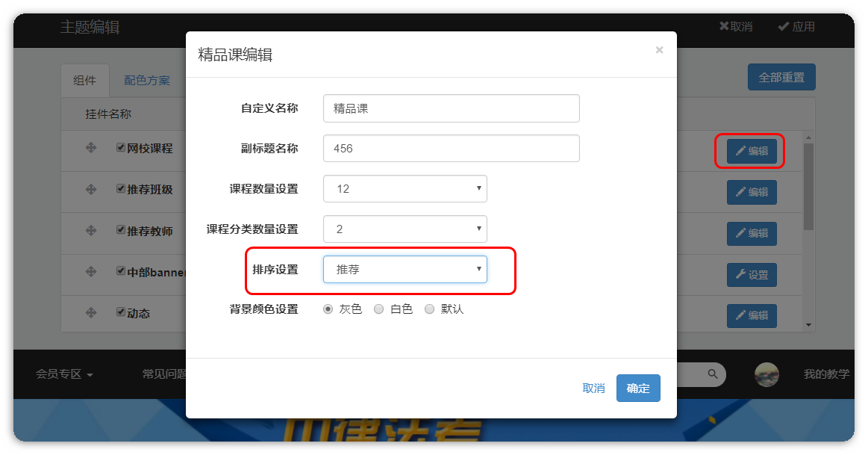Click the 取消 link in dialog footer

(593, 389)
